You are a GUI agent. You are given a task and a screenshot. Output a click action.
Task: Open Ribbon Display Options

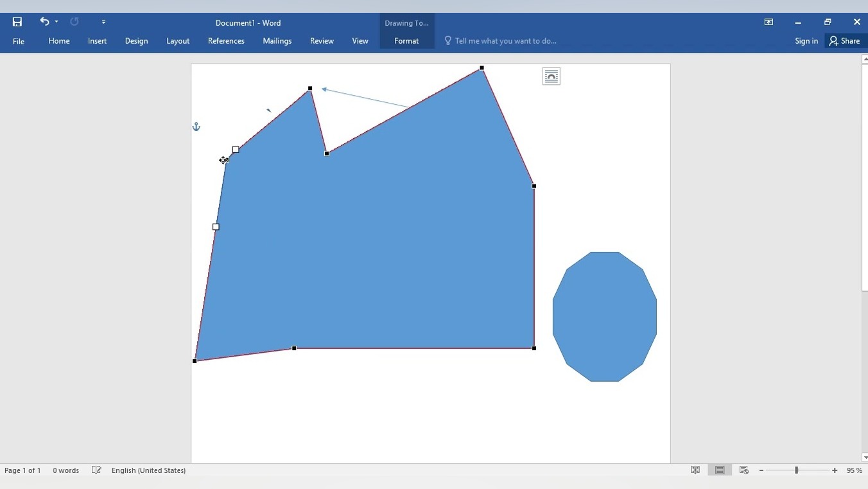click(768, 22)
